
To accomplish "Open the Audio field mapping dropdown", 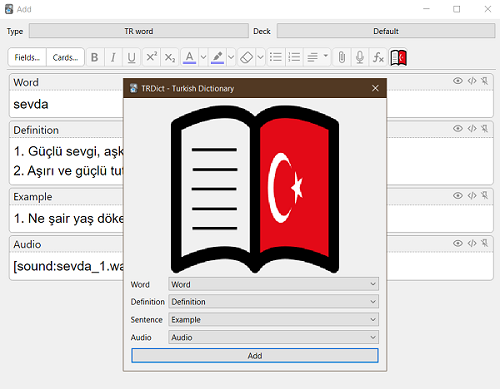I will [273, 337].
